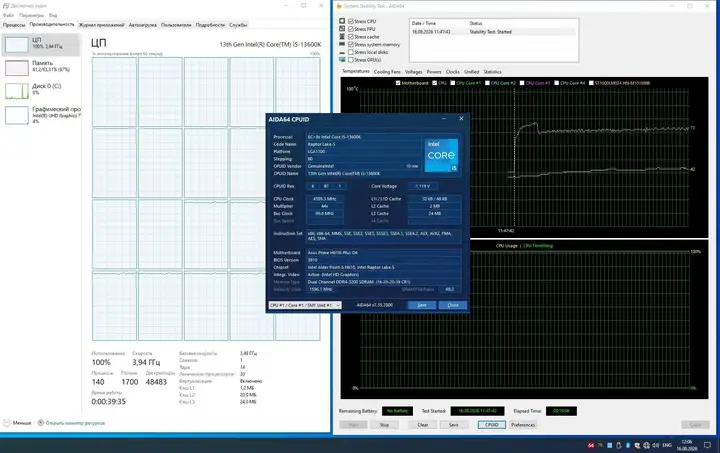Open the Параметры menu in Task Manager
The height and width of the screenshot is (453, 720).
32,15
